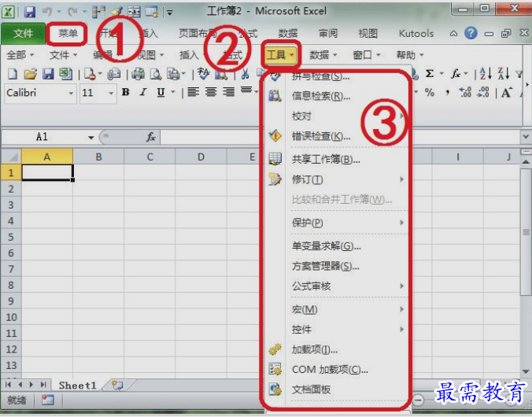
Task: Open the font size 11 dropdown
Action: (x=111, y=93)
